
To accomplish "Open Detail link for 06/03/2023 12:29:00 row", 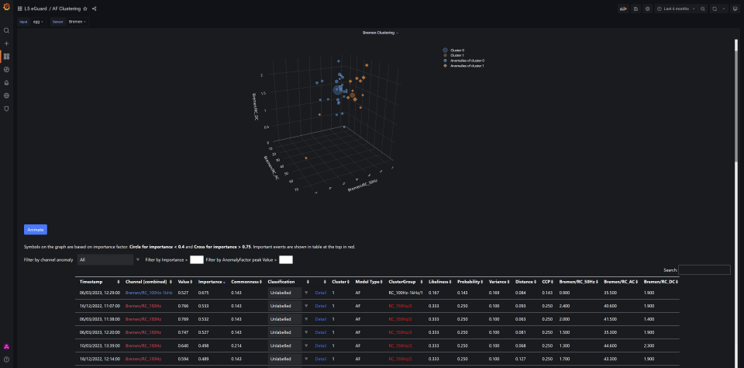I will [320, 293].
